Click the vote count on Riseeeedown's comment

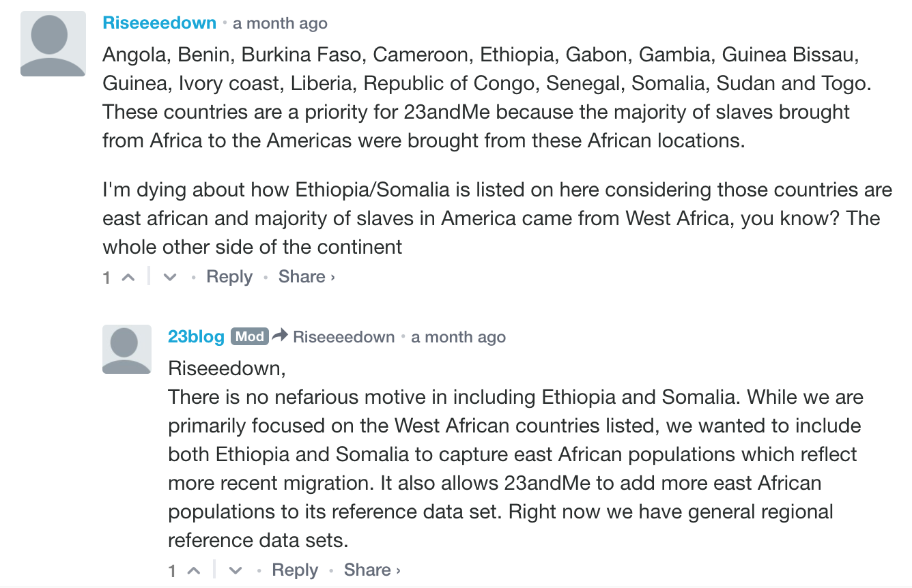click(x=106, y=278)
